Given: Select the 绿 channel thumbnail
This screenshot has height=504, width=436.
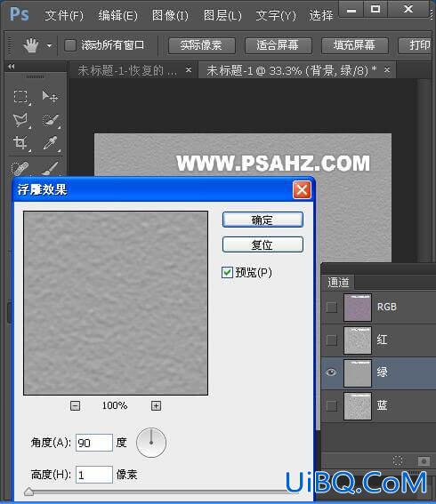Looking at the screenshot, I should (x=357, y=372).
